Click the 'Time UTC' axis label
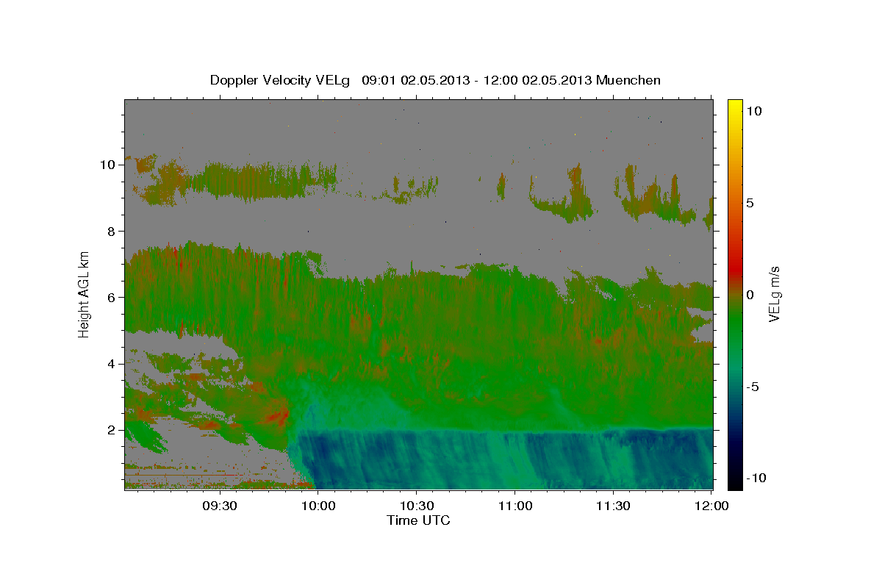 coord(418,520)
